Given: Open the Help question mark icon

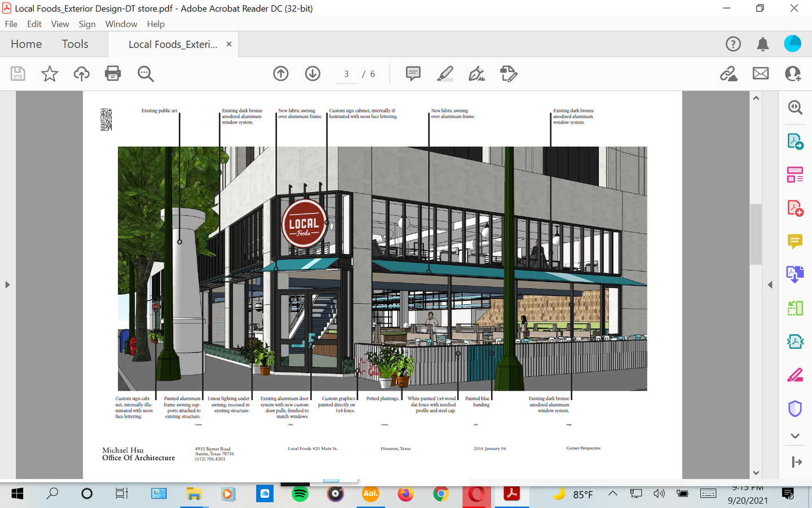Looking at the screenshot, I should (733, 44).
